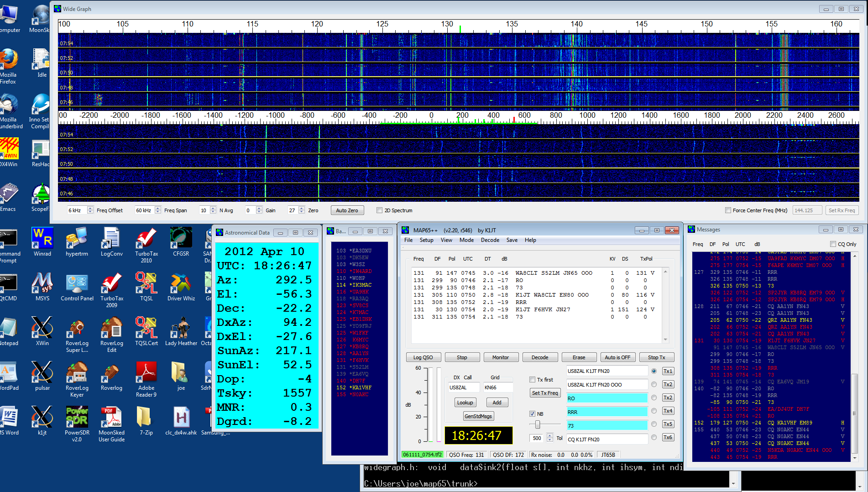
Task: Increase the Tol spinner value
Action: (x=549, y=436)
